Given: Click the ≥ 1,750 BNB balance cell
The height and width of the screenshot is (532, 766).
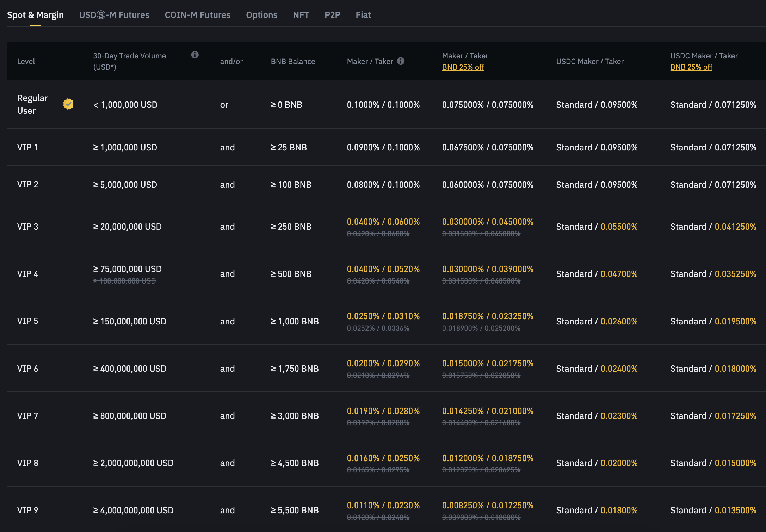Looking at the screenshot, I should pyautogui.click(x=295, y=369).
